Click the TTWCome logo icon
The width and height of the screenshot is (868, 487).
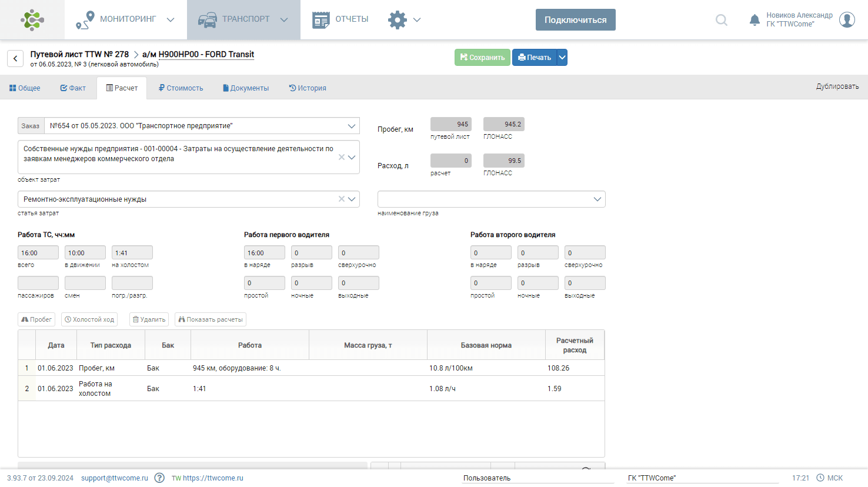pyautogui.click(x=32, y=19)
